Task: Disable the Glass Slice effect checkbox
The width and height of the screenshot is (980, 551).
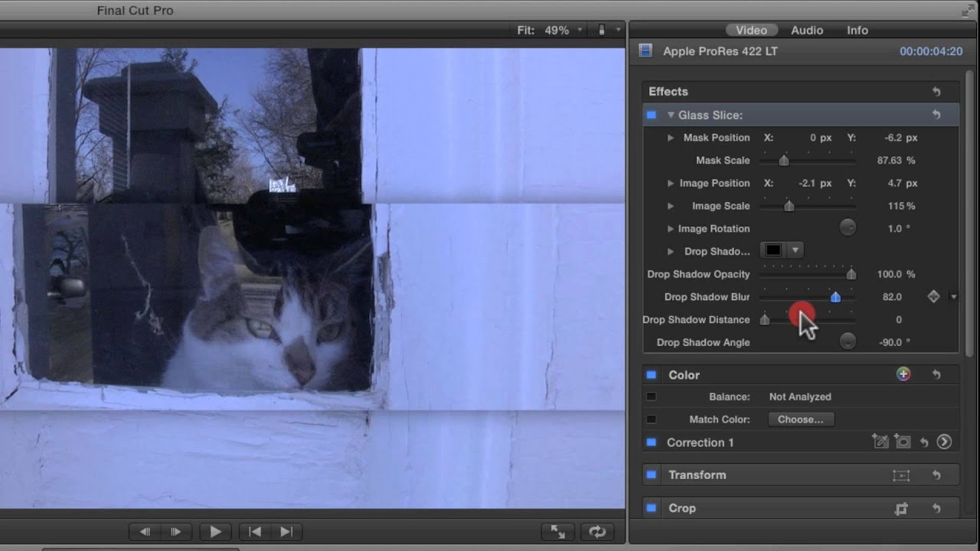Action: click(x=652, y=115)
